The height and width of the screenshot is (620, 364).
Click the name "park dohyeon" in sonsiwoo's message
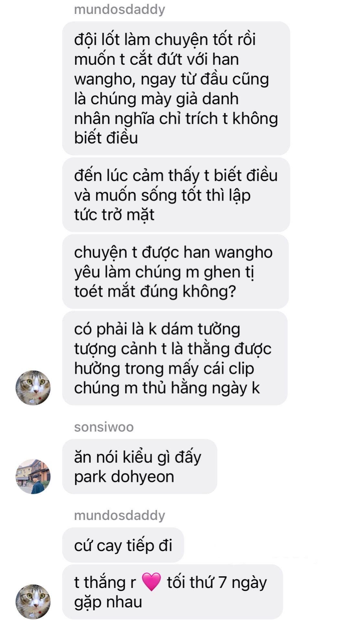click(124, 477)
